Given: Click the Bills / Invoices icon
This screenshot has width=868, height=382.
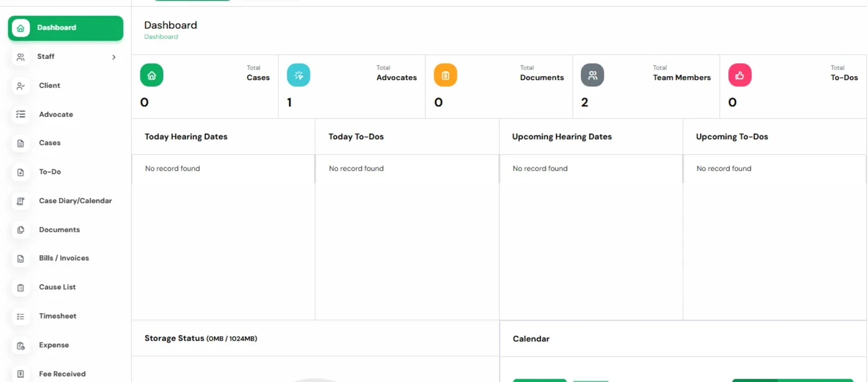Looking at the screenshot, I should click(x=21, y=259).
